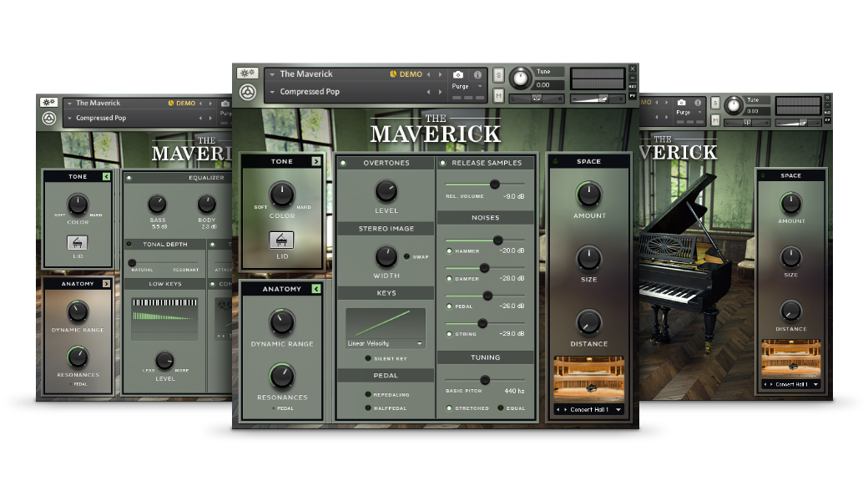Toggle Release Samples power LED
The height and width of the screenshot is (501, 868).
(x=443, y=163)
